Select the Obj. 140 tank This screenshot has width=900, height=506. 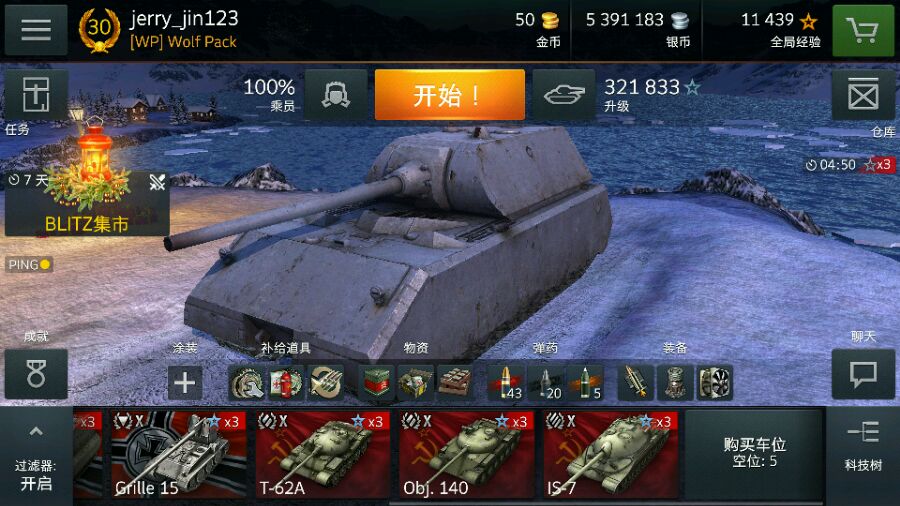(467, 454)
